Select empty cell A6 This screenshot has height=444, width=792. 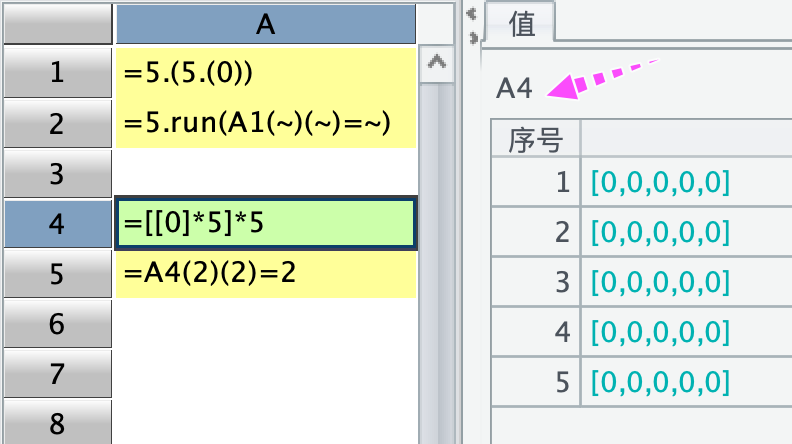(266, 323)
